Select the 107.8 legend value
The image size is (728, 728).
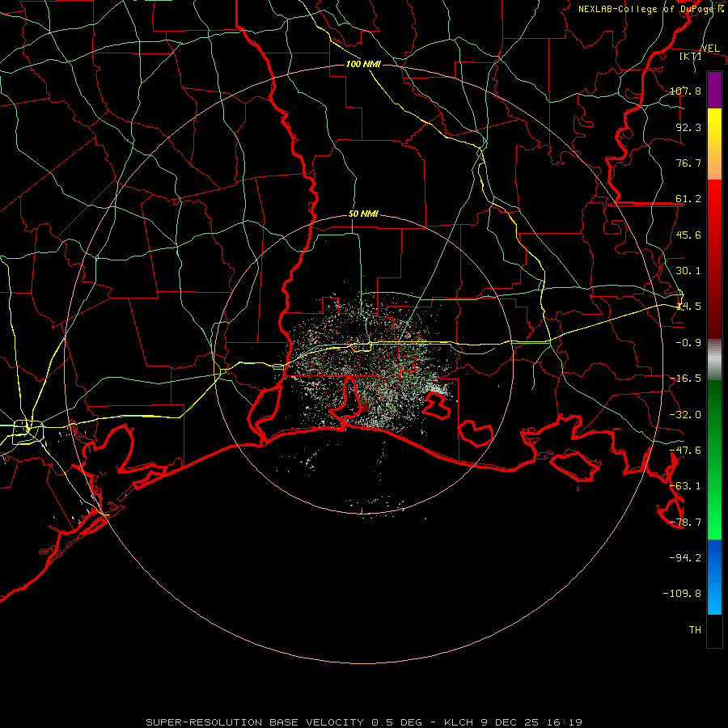(685, 91)
